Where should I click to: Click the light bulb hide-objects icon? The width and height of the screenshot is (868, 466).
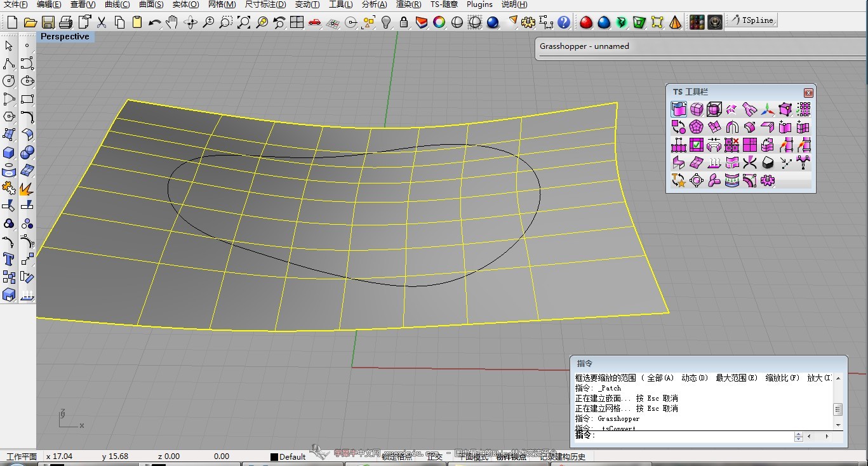[x=385, y=22]
